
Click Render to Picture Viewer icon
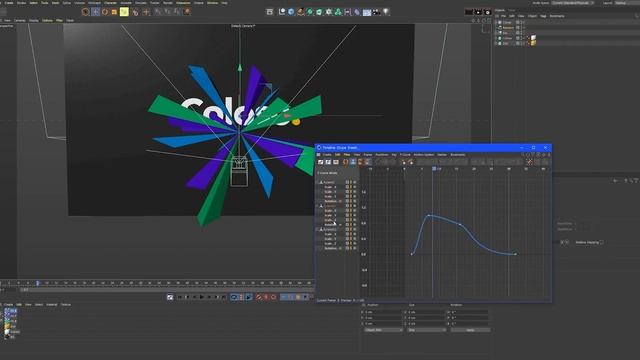(x=478, y=12)
